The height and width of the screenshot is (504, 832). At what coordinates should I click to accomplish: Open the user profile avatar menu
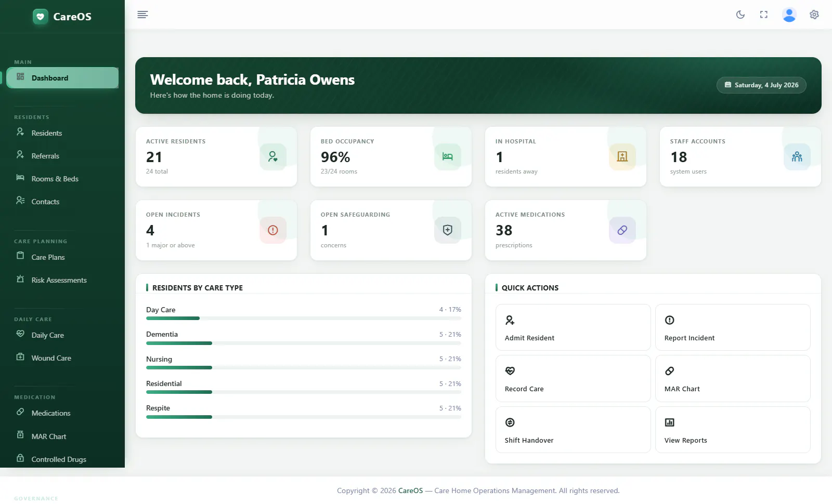[x=789, y=15]
